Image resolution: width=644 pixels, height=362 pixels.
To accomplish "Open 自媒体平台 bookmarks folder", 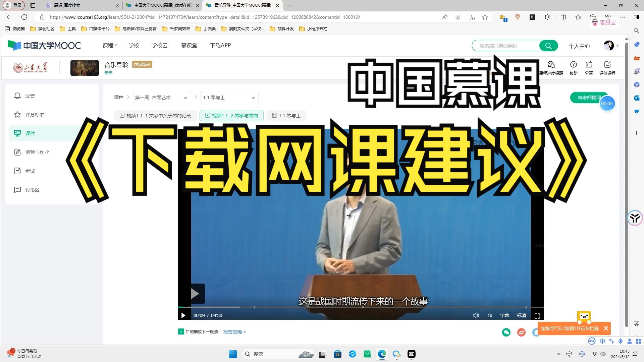I will 95,29.
